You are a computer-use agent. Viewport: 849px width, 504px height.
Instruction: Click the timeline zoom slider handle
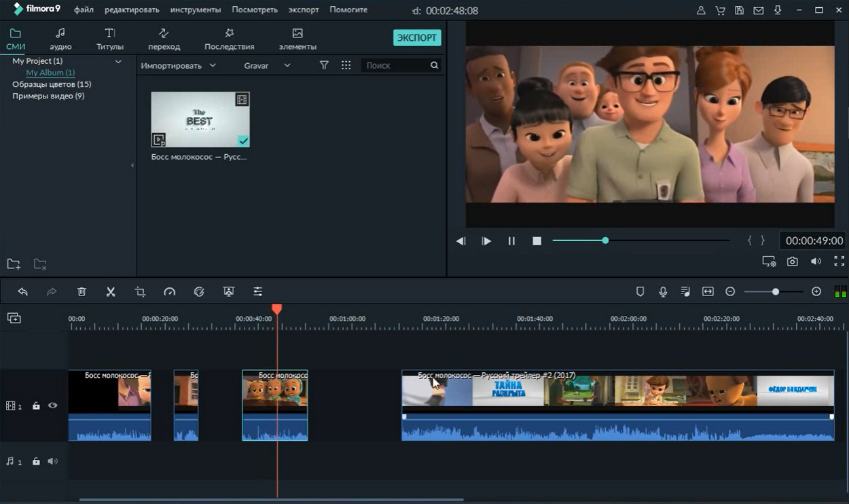point(775,291)
